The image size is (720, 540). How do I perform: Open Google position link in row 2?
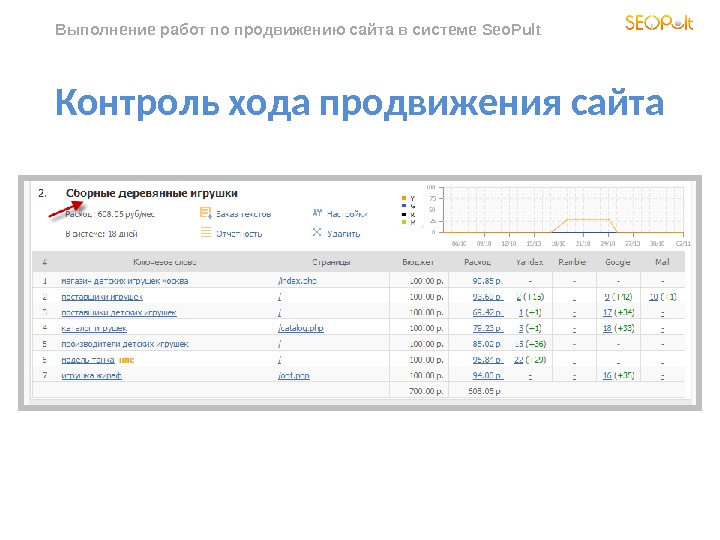tap(619, 297)
